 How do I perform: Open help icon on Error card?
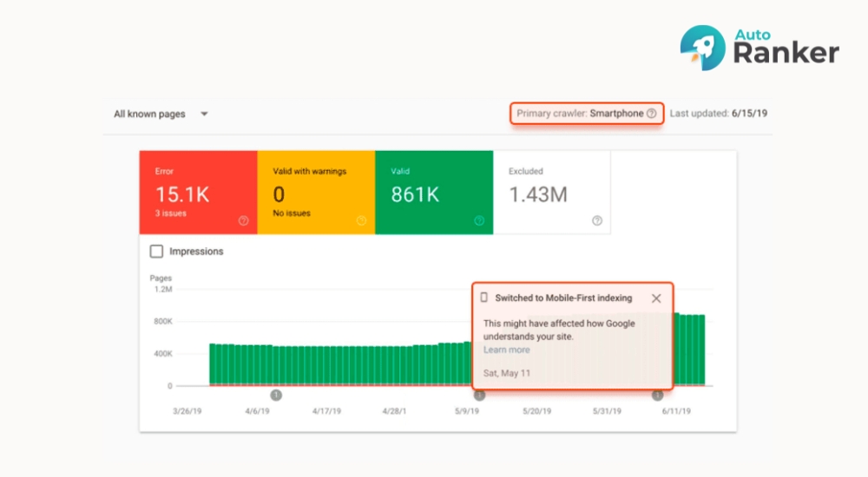pyautogui.click(x=243, y=221)
